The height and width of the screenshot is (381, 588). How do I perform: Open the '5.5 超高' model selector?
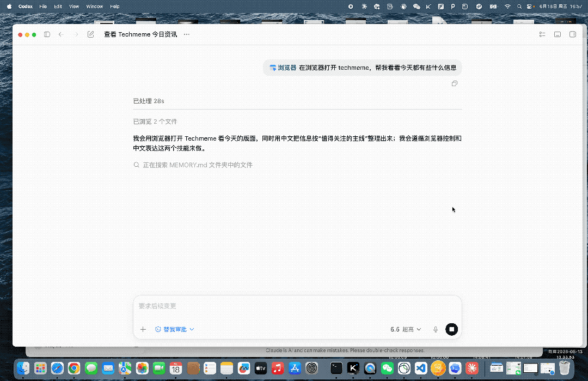pyautogui.click(x=406, y=329)
